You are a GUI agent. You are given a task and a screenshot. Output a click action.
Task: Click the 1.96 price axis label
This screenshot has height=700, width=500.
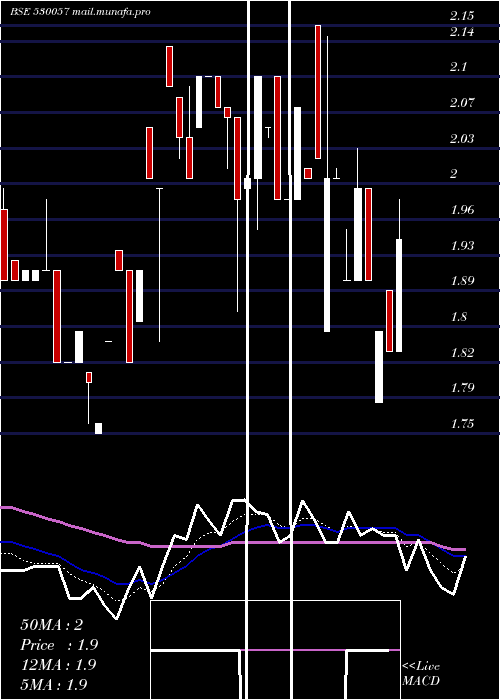click(x=462, y=209)
